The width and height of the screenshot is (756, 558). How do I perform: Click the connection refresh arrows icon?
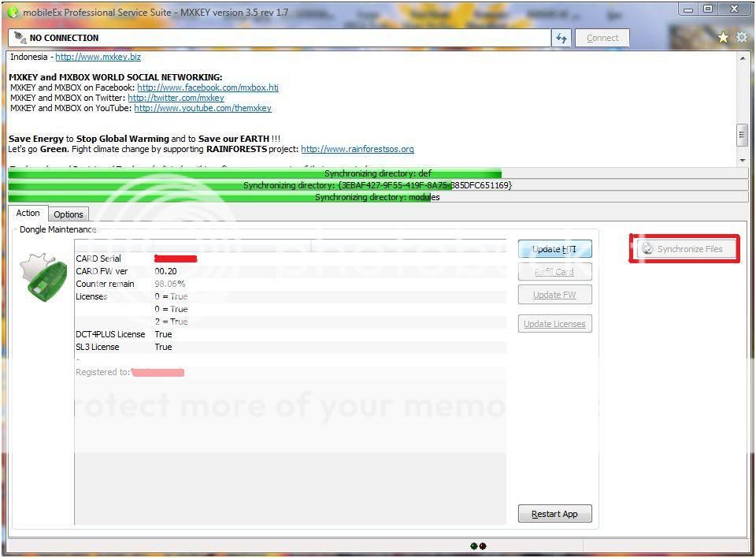pos(561,38)
